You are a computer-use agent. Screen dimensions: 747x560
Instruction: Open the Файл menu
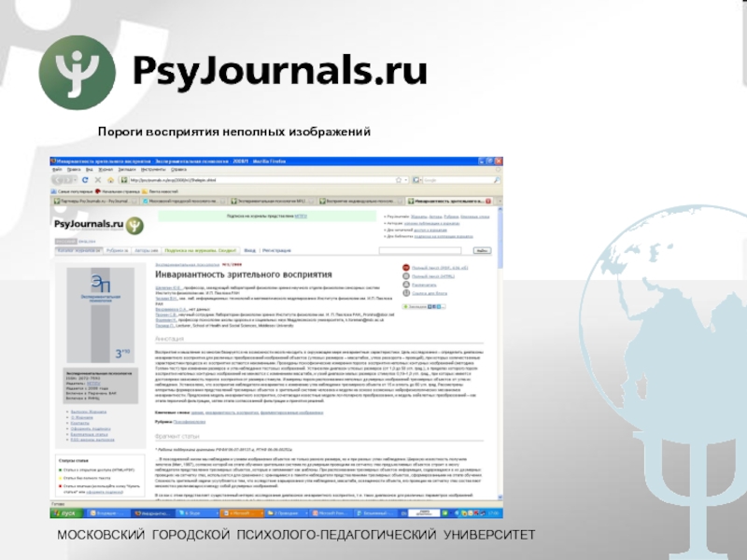(x=57, y=170)
